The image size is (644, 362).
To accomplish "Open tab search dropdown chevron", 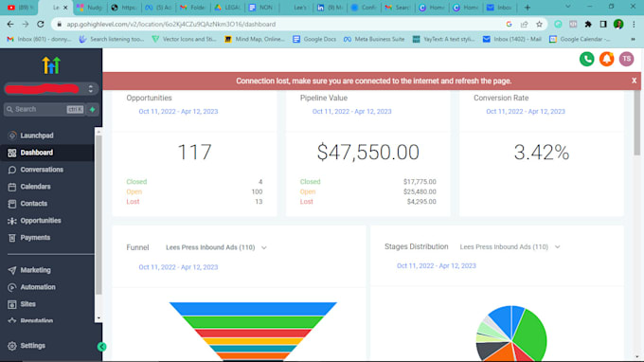I will (x=568, y=7).
